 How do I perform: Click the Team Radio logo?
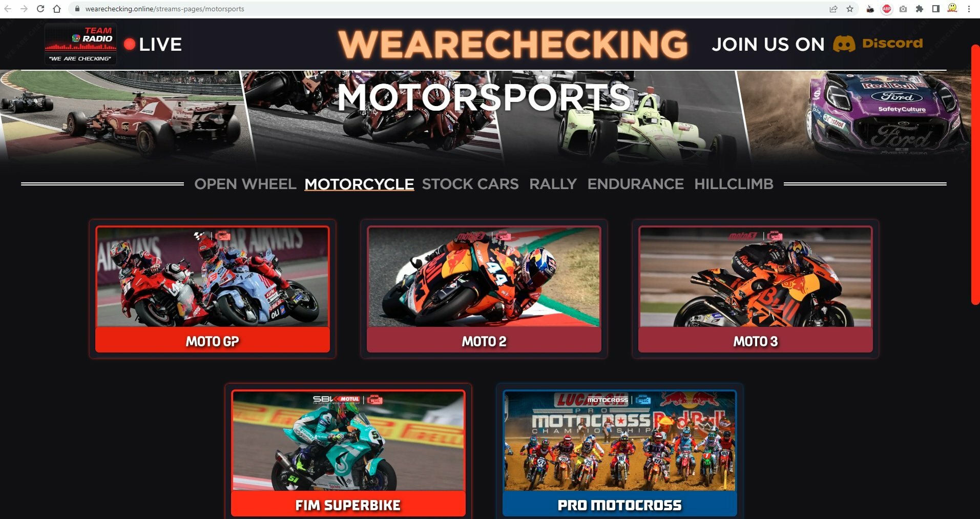80,44
